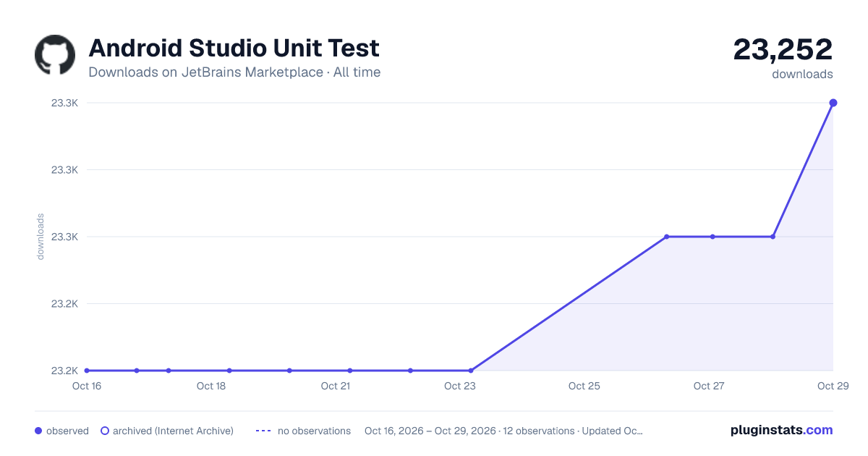Click the archived Internet Archive legend circle

point(105,431)
